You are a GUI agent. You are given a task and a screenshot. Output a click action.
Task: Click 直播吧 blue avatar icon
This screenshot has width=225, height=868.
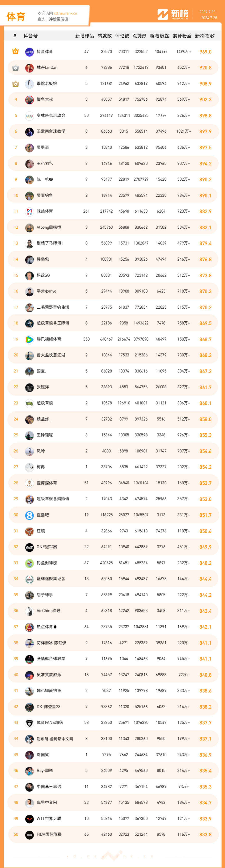29,515
